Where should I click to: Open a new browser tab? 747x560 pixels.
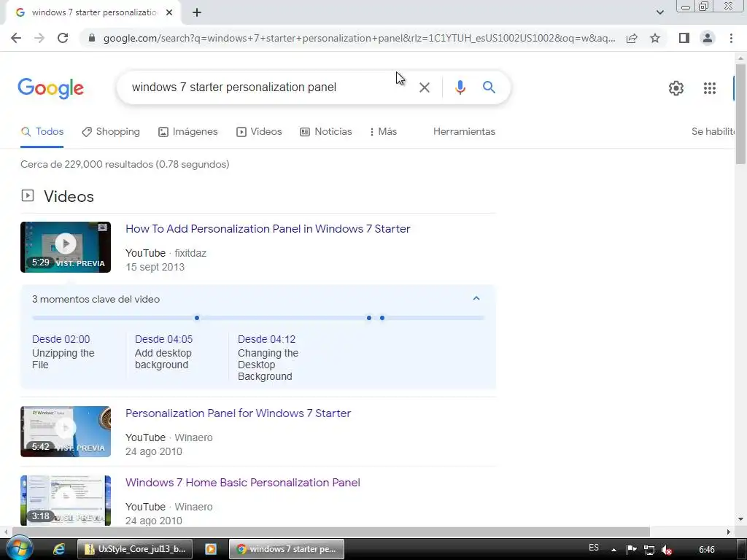tap(197, 12)
